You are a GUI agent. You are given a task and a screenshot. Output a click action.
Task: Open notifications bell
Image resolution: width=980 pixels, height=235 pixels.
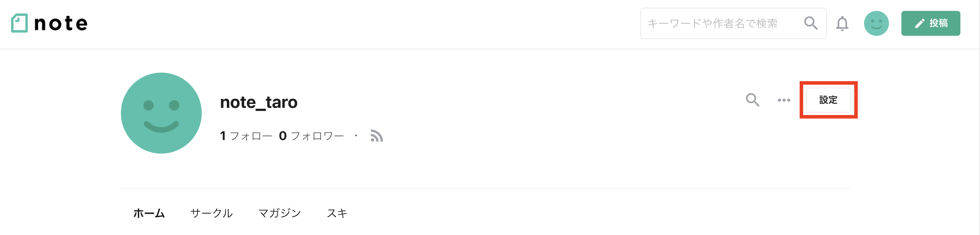click(842, 24)
